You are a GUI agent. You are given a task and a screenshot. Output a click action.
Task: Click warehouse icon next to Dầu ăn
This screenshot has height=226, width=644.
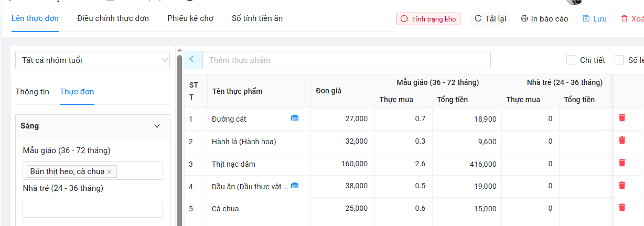pos(295,186)
